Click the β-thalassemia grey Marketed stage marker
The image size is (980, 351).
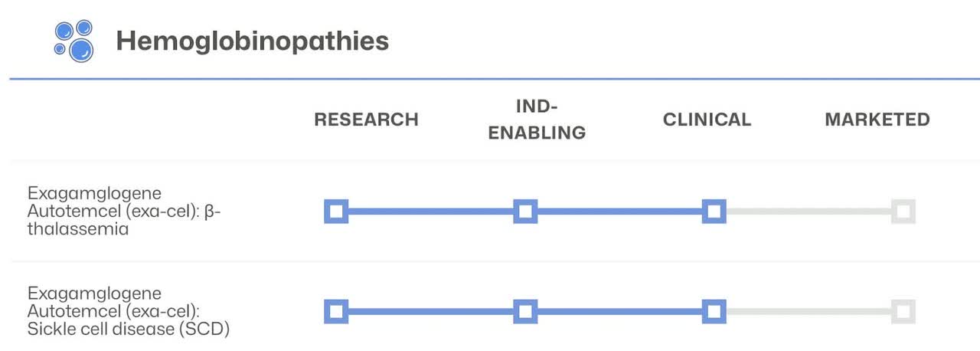tap(903, 211)
